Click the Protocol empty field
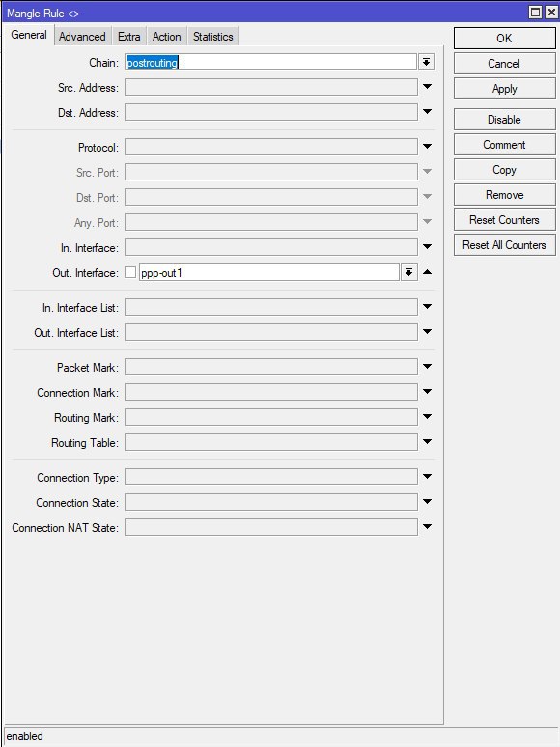560x747 pixels. click(x=271, y=147)
